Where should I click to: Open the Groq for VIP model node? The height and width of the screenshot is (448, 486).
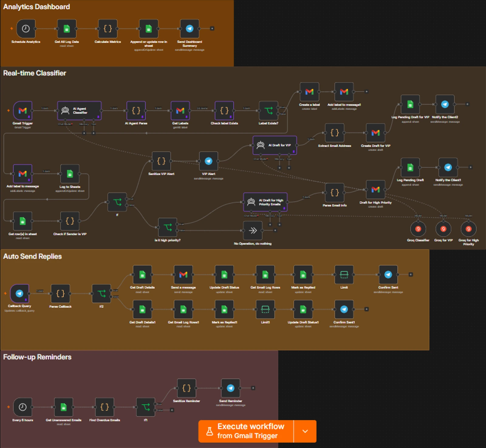point(443,229)
